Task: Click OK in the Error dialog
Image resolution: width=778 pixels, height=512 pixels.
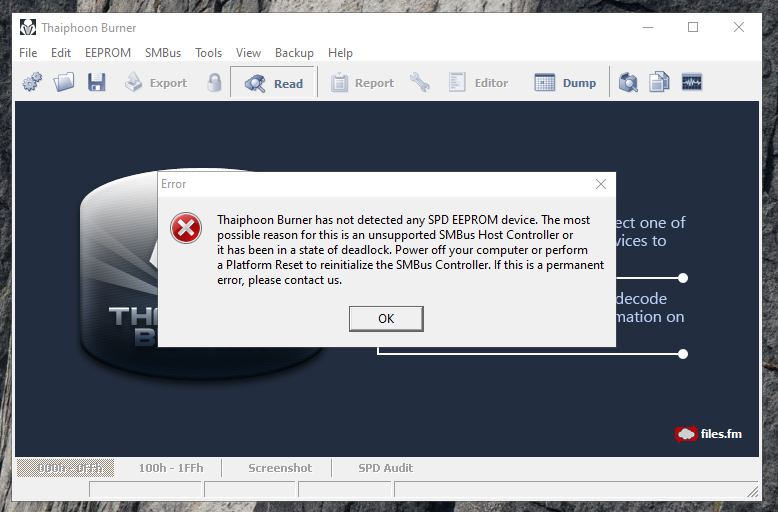Action: click(x=386, y=319)
